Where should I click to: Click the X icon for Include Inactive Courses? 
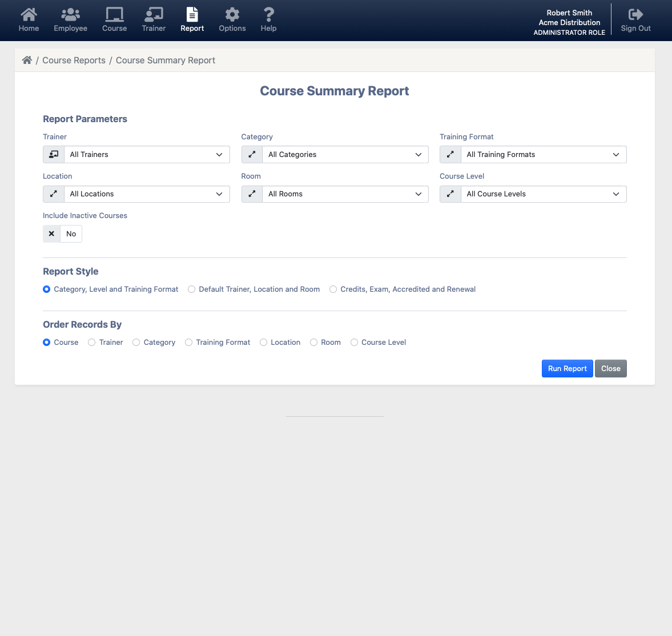(x=51, y=234)
